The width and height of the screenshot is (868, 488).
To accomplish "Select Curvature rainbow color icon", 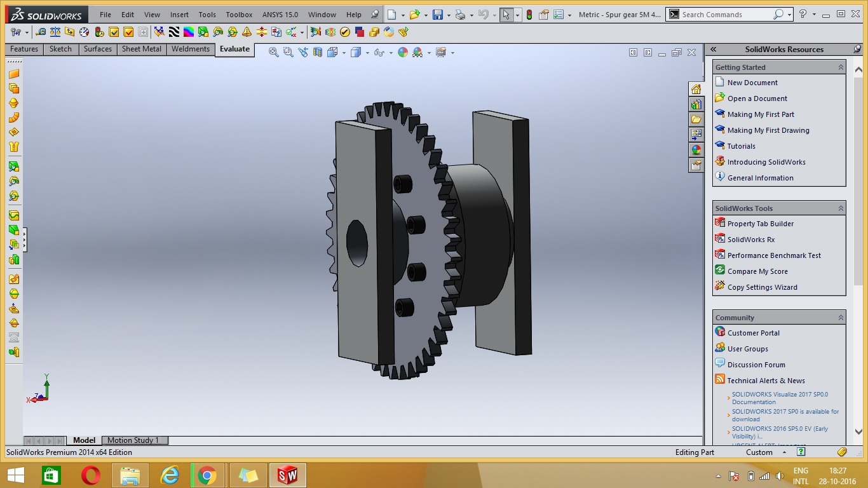I will pyautogui.click(x=189, y=32).
